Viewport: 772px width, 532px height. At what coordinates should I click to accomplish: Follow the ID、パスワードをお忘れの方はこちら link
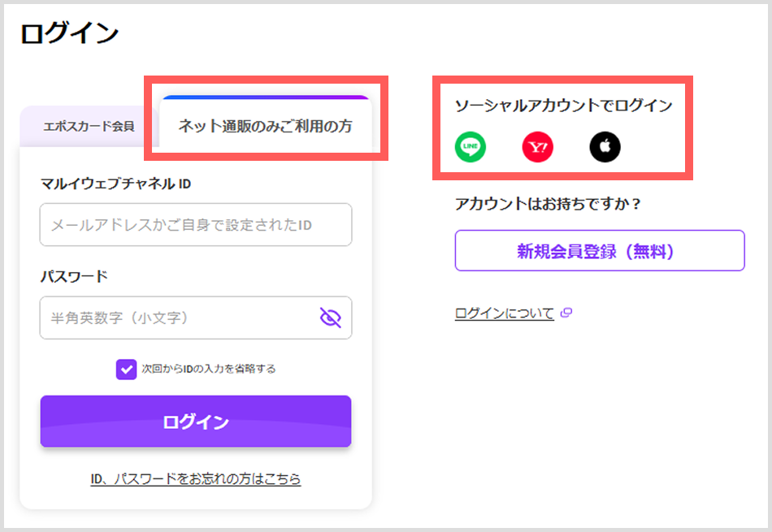pos(195,479)
